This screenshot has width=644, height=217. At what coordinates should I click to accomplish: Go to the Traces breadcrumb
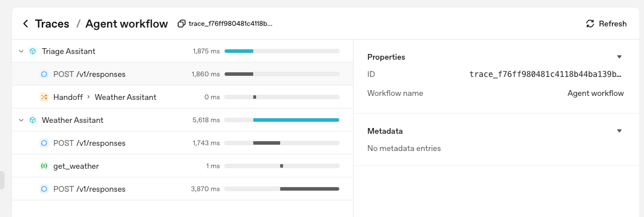click(52, 24)
